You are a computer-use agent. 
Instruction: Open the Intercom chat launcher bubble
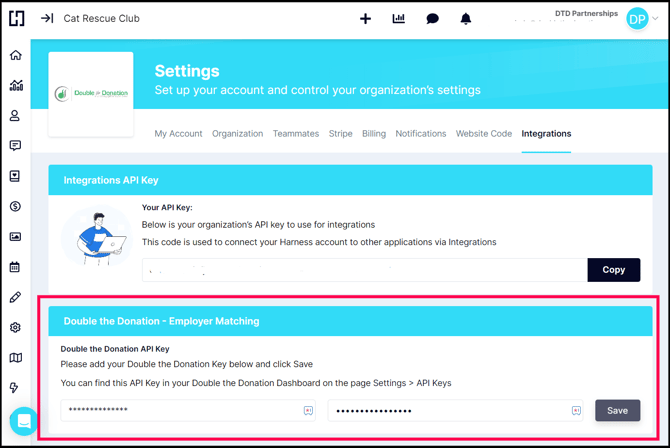23,421
